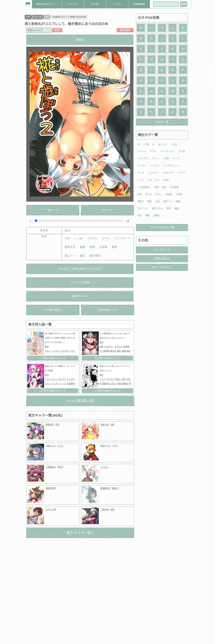Open 稗田阿求 character thumbnail
The image size is (215, 644).
(35, 431)
